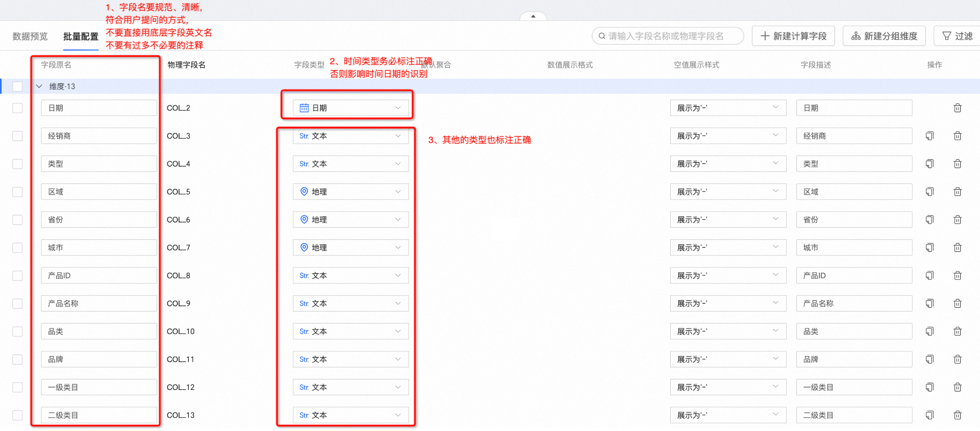
Task: Copy the 产品ID field
Action: click(930, 275)
